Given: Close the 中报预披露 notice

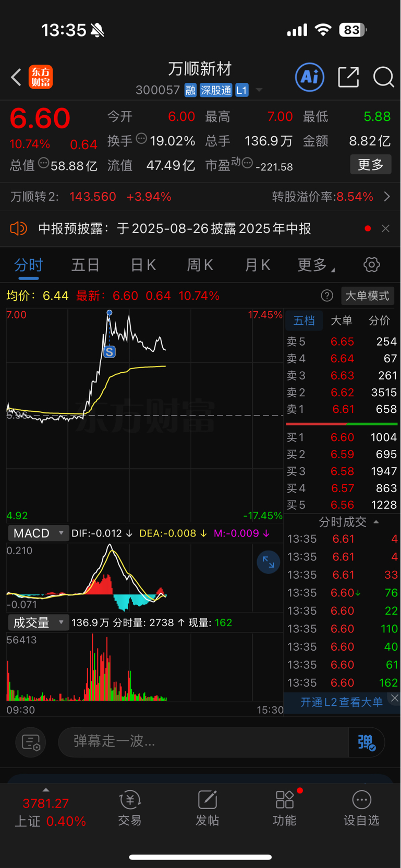Looking at the screenshot, I should pyautogui.click(x=385, y=228).
